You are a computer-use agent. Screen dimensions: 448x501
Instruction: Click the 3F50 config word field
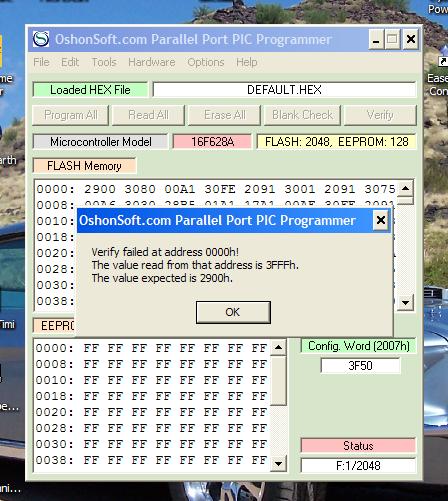coord(360,366)
